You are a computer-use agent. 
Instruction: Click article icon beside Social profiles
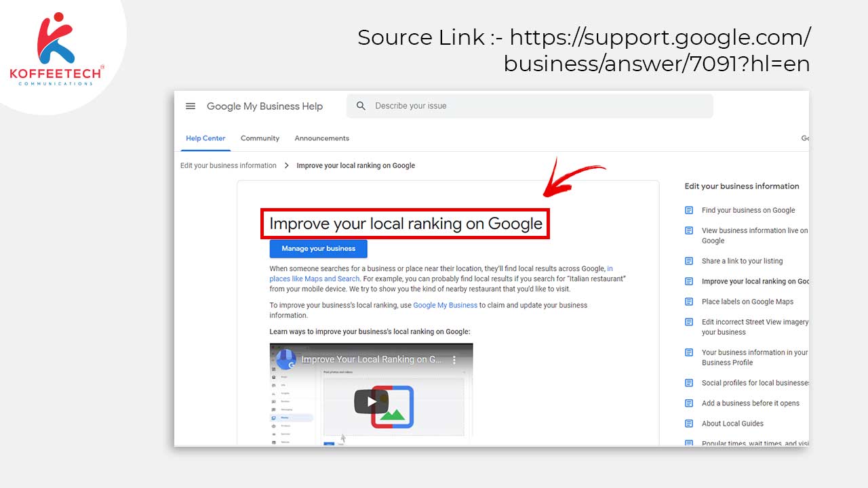click(x=689, y=383)
